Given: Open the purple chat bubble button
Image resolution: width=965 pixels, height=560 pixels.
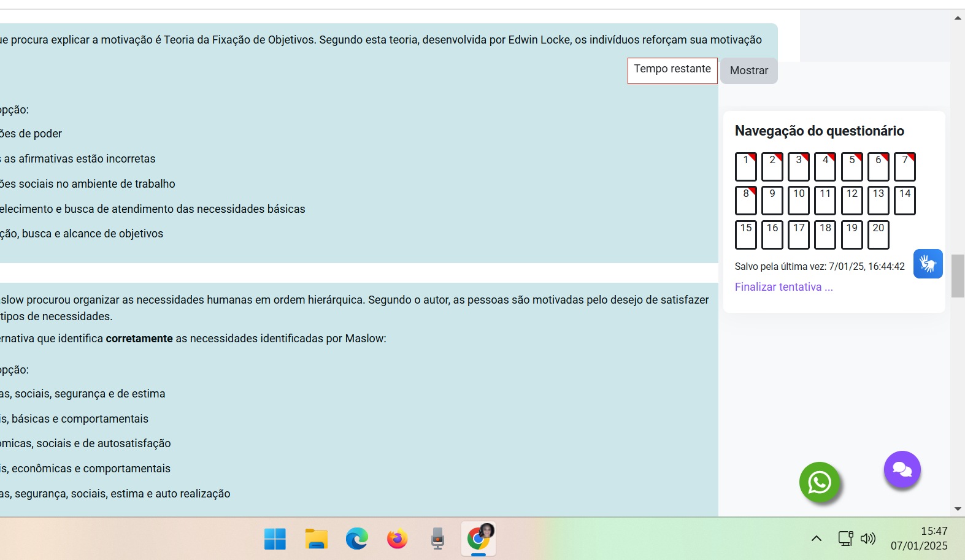Looking at the screenshot, I should coord(902,469).
